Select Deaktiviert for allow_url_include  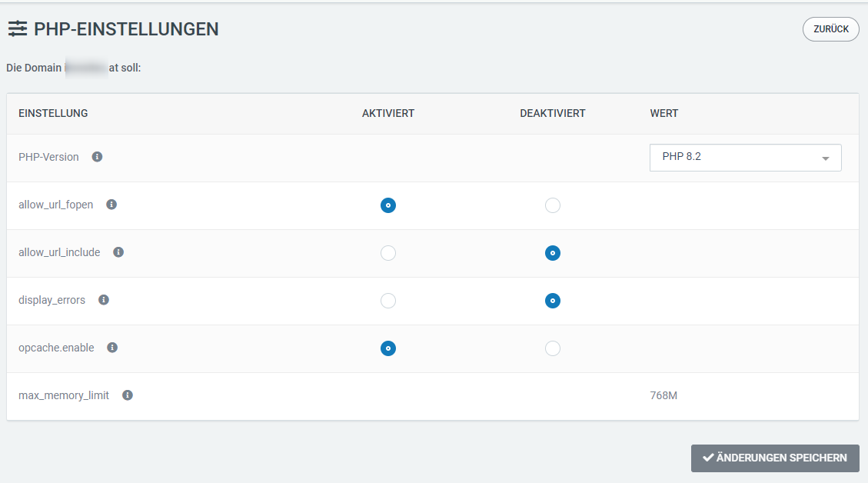coord(552,253)
